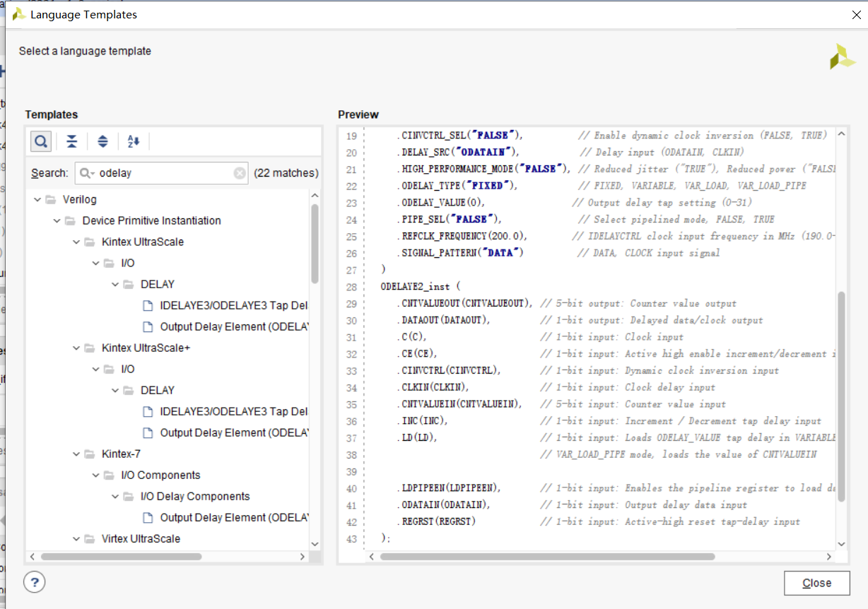Expand all tree nodes icon
This screenshot has height=609, width=868.
(x=102, y=141)
